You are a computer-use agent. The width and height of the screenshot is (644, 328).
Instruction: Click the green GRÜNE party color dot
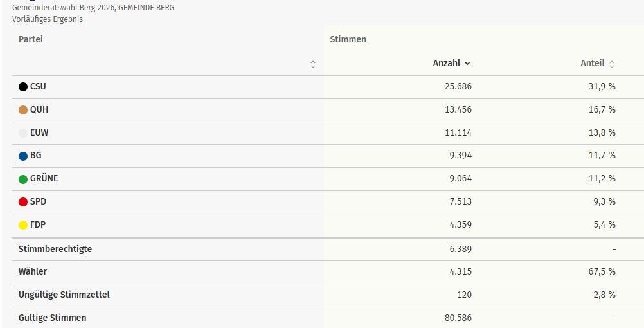click(23, 179)
